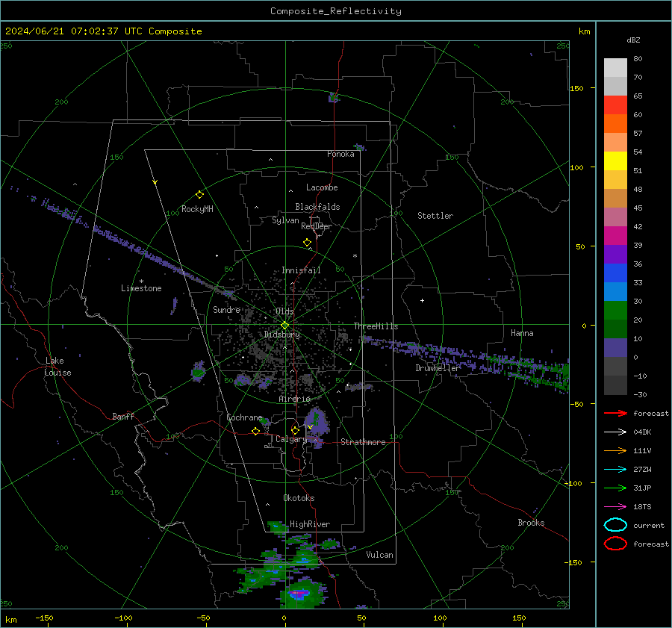Click the RockyMH label on map

pyautogui.click(x=197, y=209)
